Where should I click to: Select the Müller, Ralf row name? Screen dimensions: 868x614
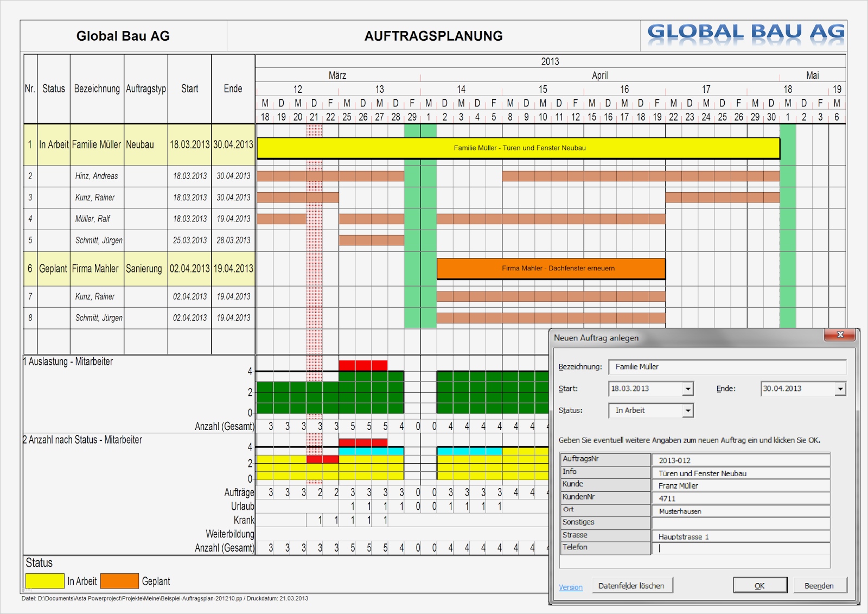(x=93, y=219)
